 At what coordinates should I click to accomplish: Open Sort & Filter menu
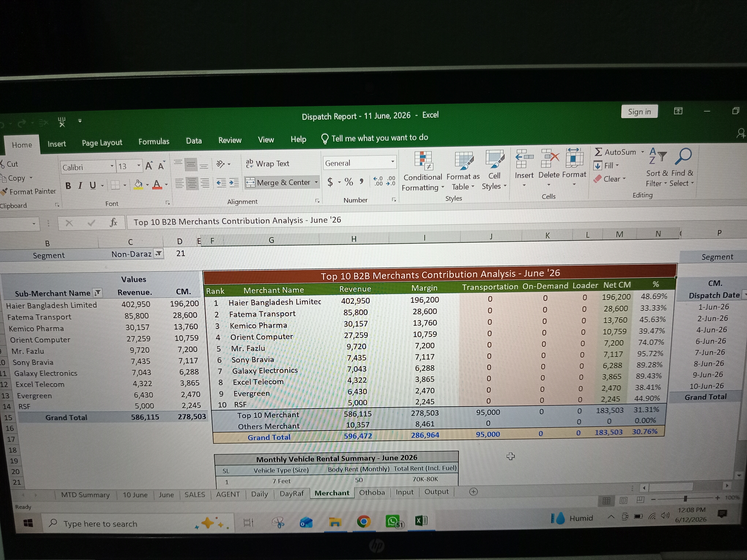657,167
